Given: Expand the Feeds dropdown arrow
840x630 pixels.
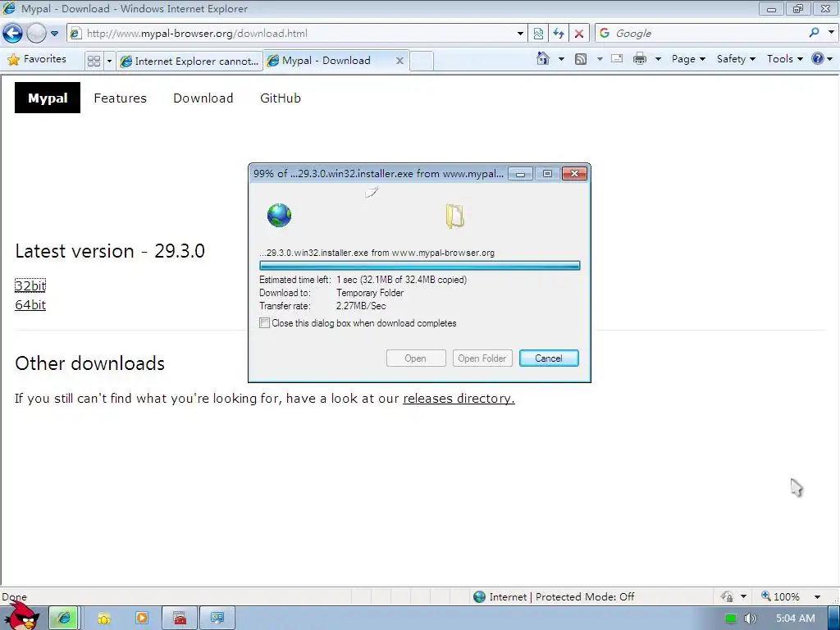Looking at the screenshot, I should 600,59.
